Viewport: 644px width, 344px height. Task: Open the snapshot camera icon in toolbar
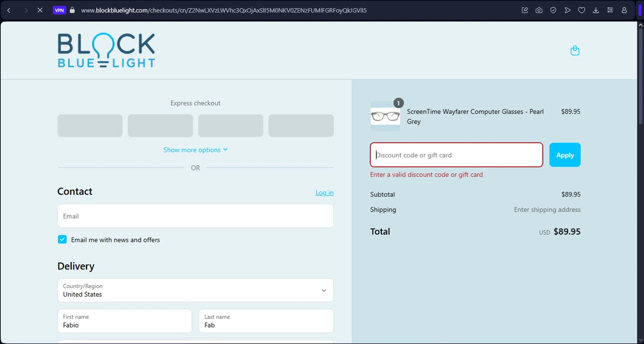(539, 10)
